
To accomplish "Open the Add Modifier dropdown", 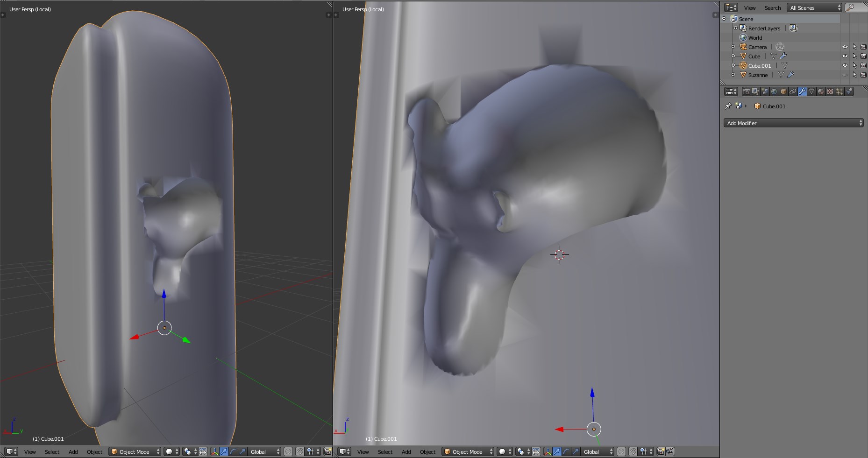I will (x=793, y=123).
